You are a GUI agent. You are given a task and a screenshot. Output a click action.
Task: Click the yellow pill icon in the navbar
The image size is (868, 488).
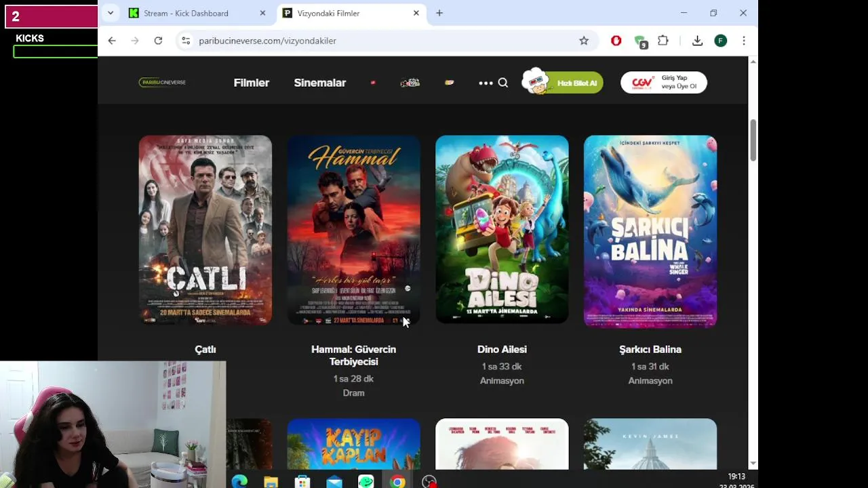pos(449,83)
